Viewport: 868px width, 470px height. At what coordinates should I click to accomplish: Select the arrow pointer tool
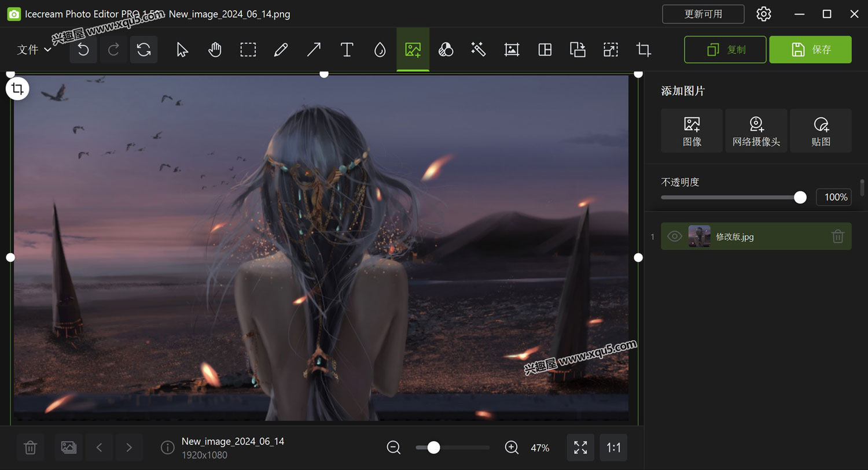point(182,50)
